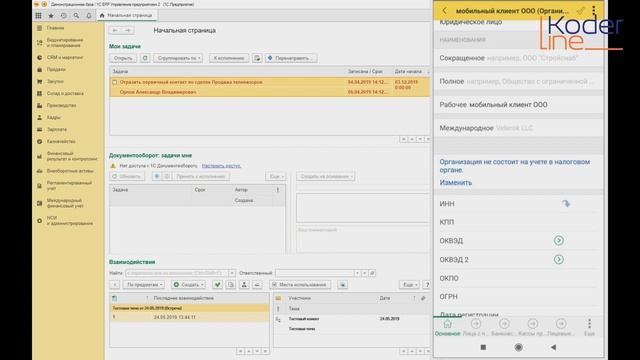Open the Найти field dropdown arrow

[x=232, y=273]
